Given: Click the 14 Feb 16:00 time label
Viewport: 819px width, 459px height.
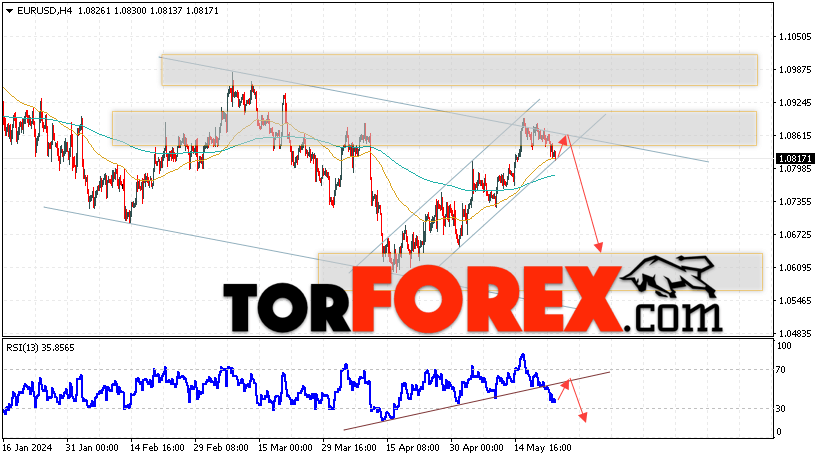Looking at the screenshot, I should click(157, 448).
